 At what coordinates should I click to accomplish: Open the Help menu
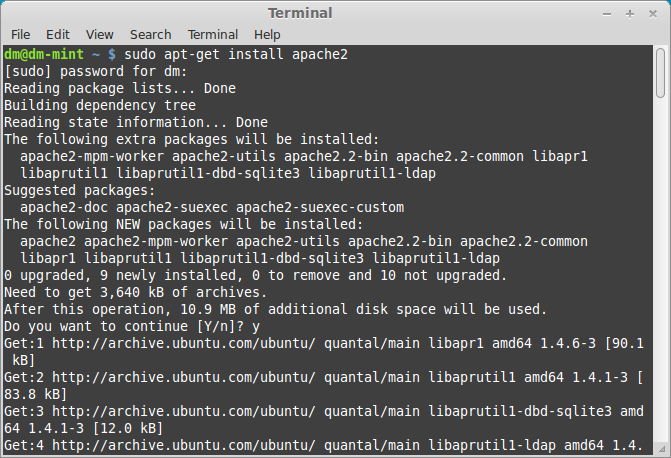pyautogui.click(x=267, y=34)
